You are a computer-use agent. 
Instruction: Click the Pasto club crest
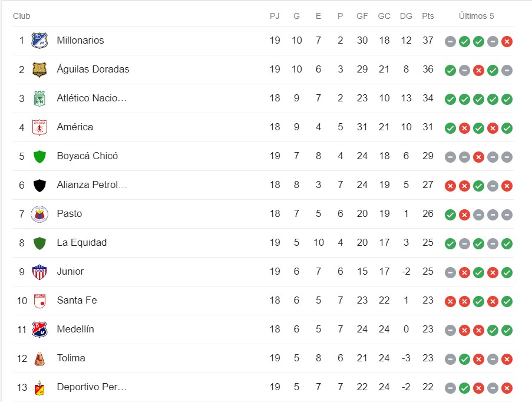(x=39, y=214)
